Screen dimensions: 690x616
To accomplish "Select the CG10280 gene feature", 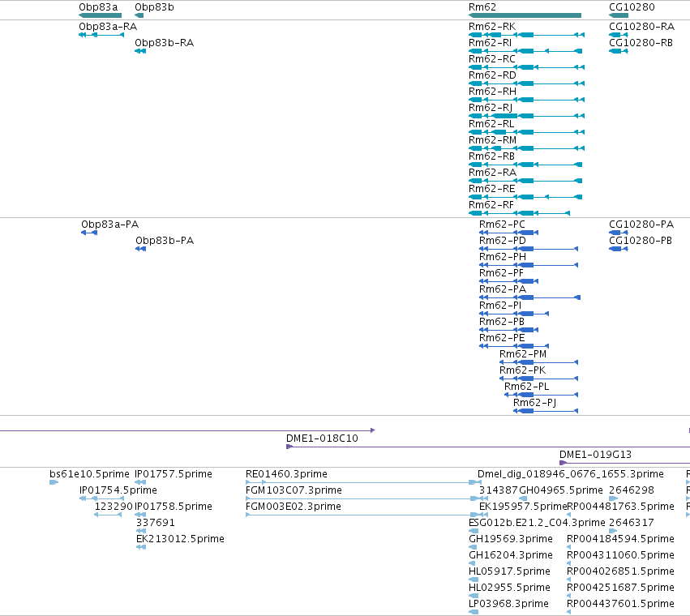I will [619, 15].
